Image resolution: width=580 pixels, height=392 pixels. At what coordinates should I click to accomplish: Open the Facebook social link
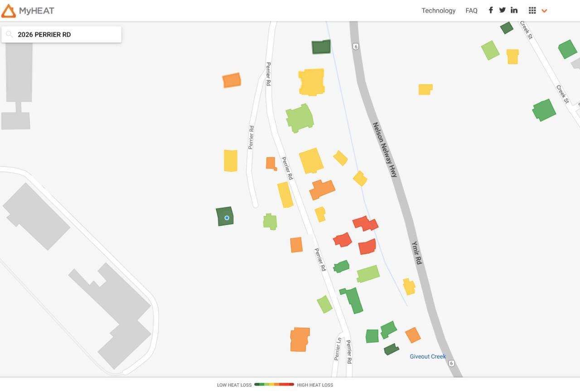[x=490, y=10]
